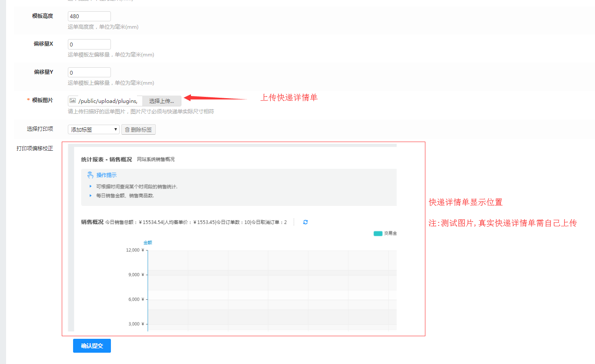Click the teal 交易金额 legend swatch
Image resolution: width=595 pixels, height=364 pixels.
click(378, 233)
